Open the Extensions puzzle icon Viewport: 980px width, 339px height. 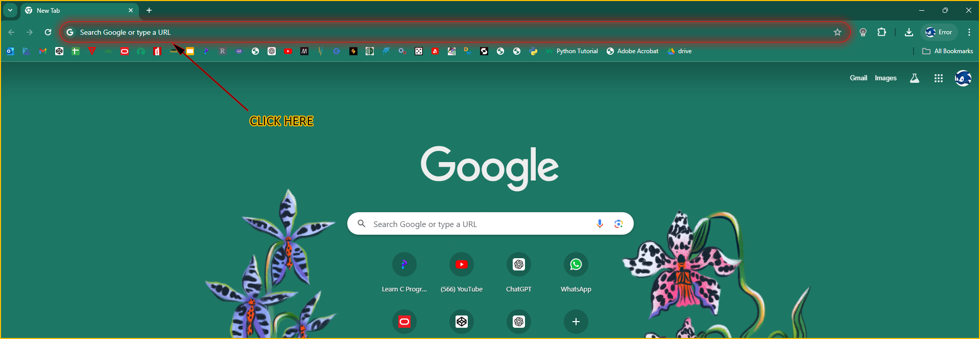[881, 32]
